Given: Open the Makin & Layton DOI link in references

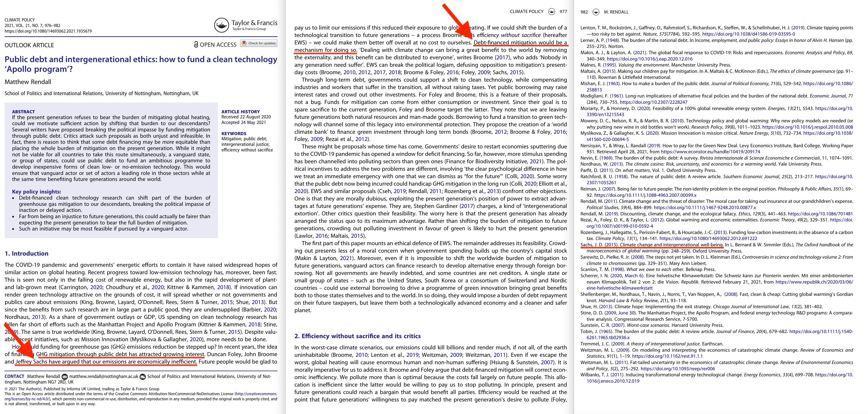Looking at the screenshot, I should (x=649, y=59).
